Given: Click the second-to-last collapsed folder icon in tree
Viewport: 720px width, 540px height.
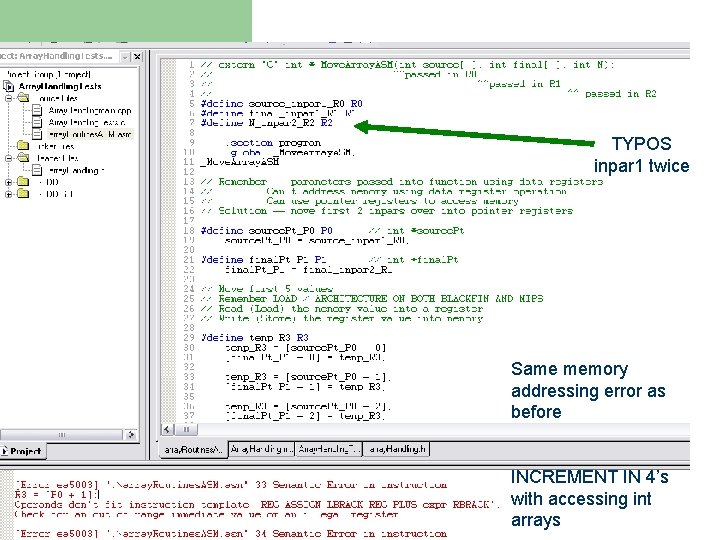Looking at the screenshot, I should point(22,182).
